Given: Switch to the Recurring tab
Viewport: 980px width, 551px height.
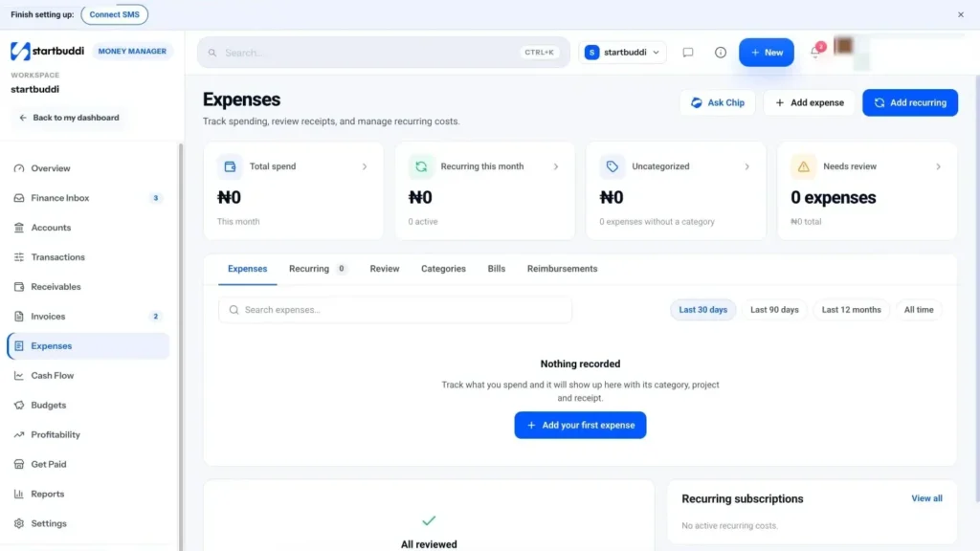Looking at the screenshot, I should tap(318, 269).
